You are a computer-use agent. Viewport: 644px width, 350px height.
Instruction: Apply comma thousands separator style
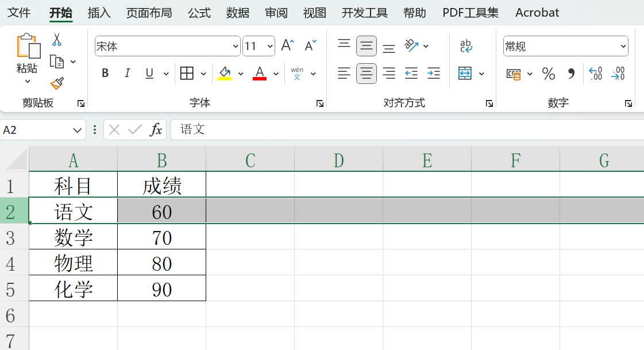(571, 74)
